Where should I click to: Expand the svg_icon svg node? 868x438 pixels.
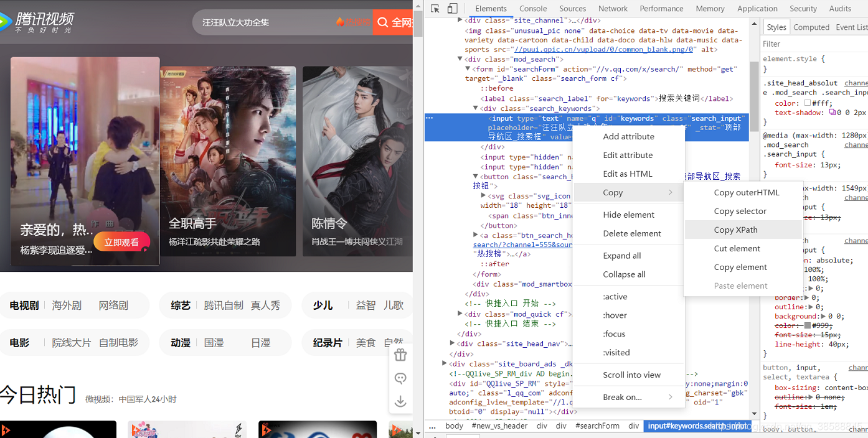(x=484, y=196)
